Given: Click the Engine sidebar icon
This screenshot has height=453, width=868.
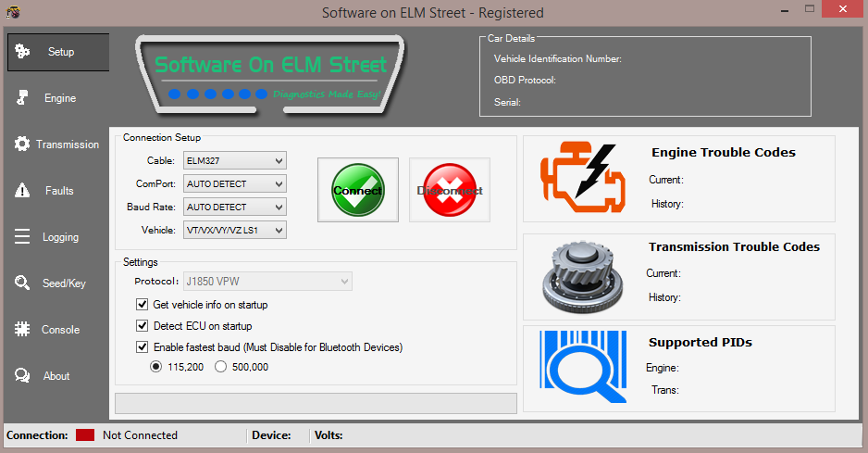Looking at the screenshot, I should pyautogui.click(x=22, y=97).
